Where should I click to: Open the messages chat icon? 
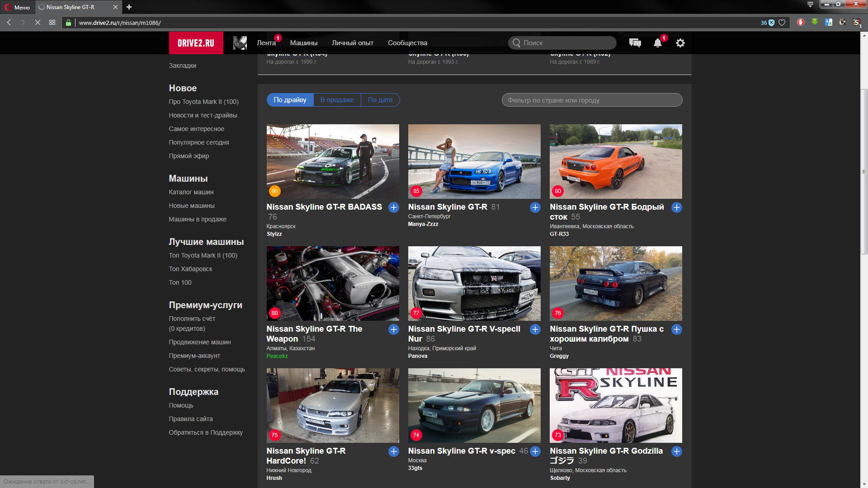coord(635,43)
